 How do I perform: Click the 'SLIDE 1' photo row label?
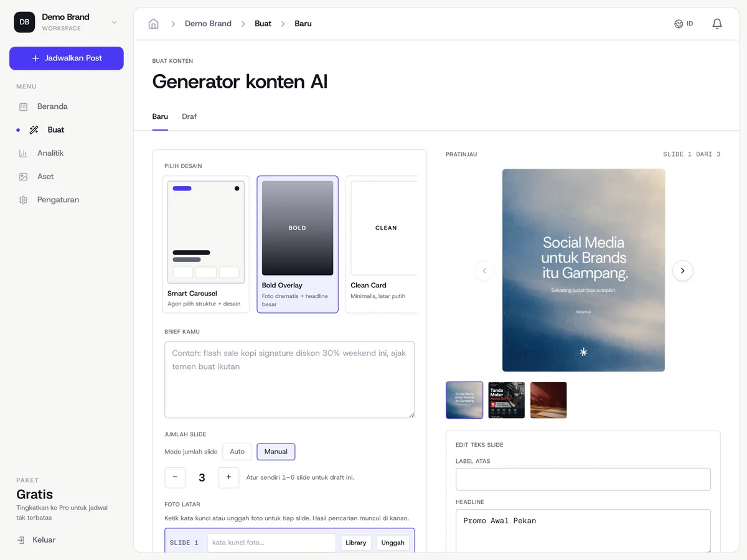(x=184, y=543)
